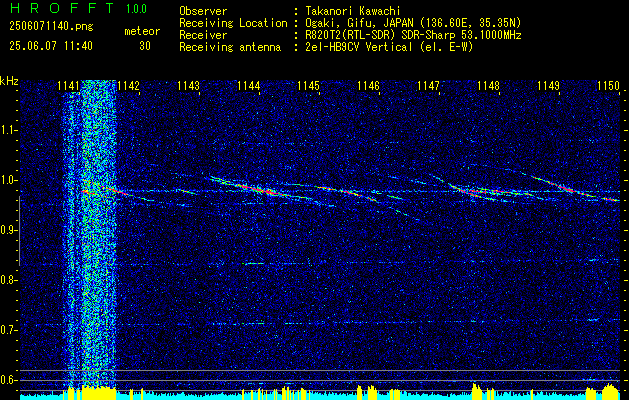Image resolution: width=629 pixels, height=400 pixels.
Task: Click the Receiving Location label
Action: 233,23
